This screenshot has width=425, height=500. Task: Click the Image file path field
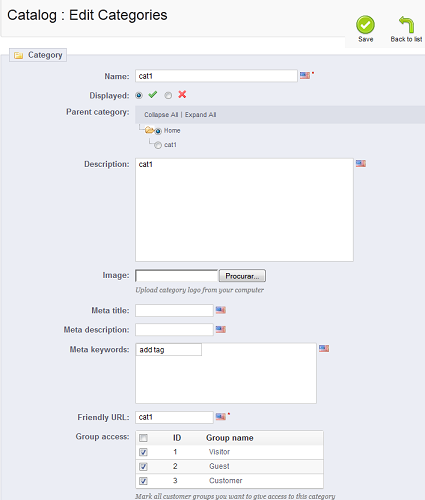177,276
